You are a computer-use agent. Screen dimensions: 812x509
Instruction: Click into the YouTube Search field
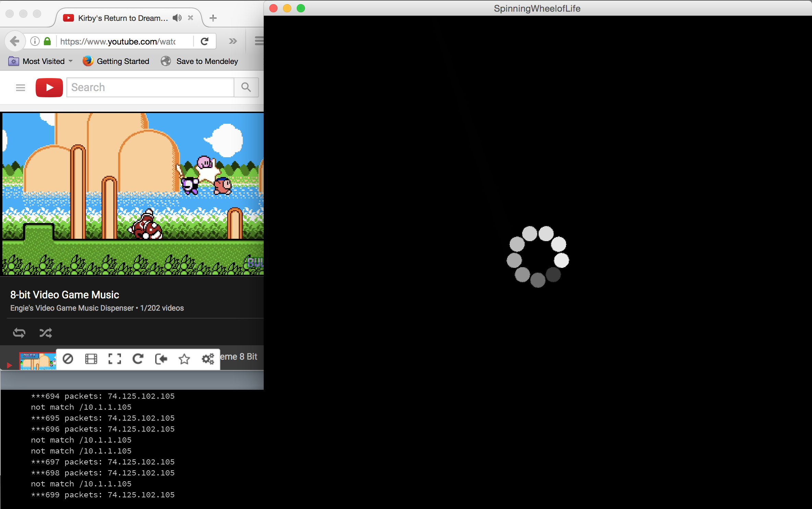coord(151,87)
